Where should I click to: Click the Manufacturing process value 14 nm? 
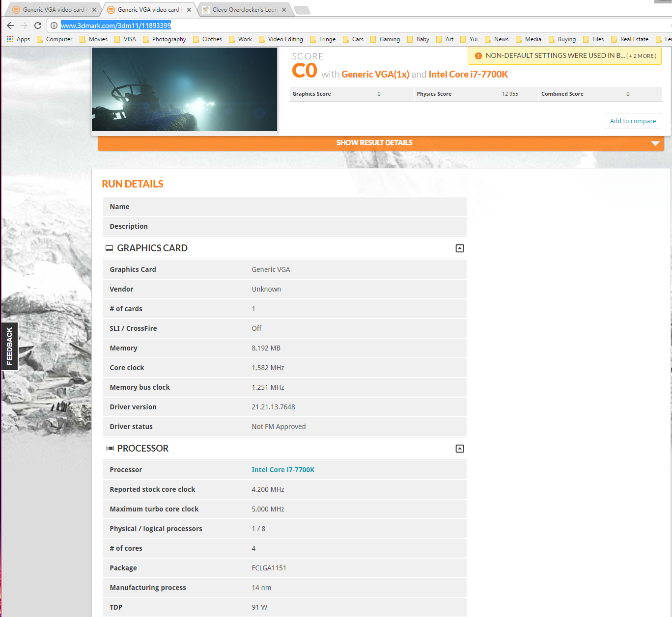(261, 588)
